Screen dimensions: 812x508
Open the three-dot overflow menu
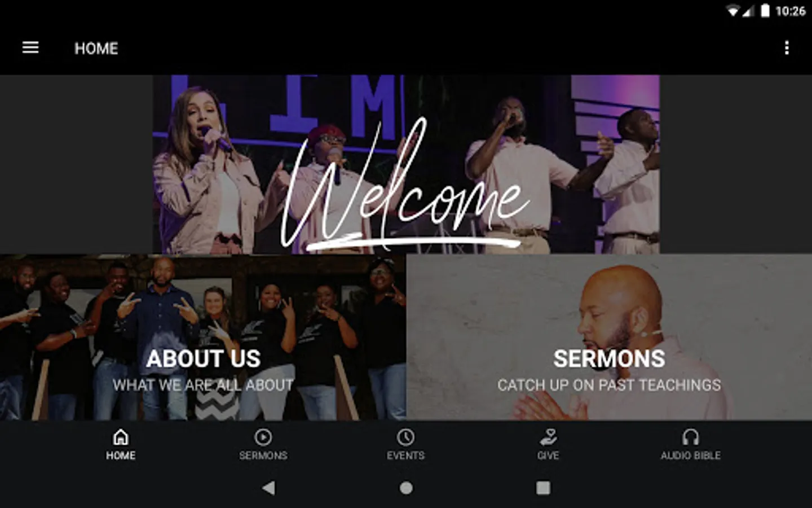(x=787, y=48)
